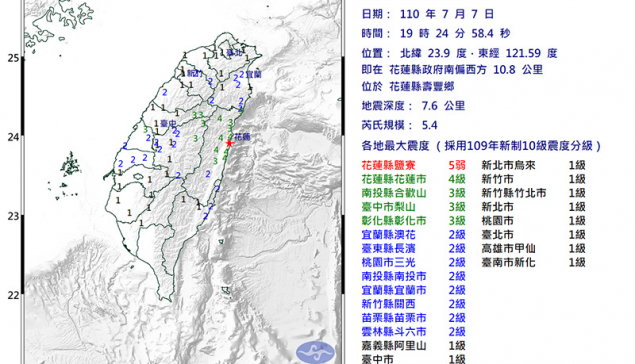Select the 宜蘭縣澳花 2級 entry
The image size is (635, 364).
(x=413, y=235)
